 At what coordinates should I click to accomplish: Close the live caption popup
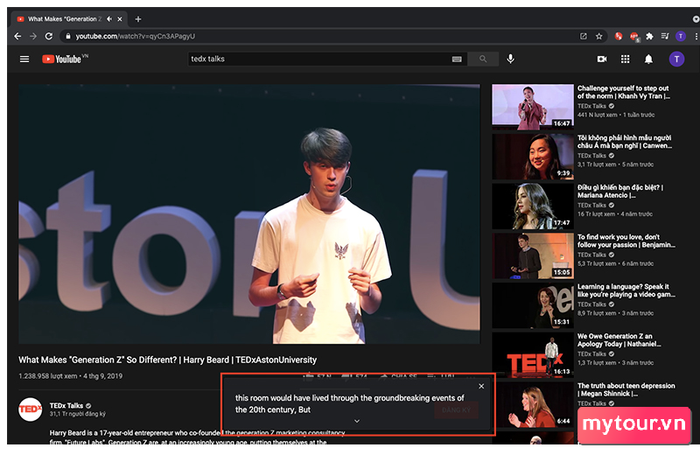(481, 386)
